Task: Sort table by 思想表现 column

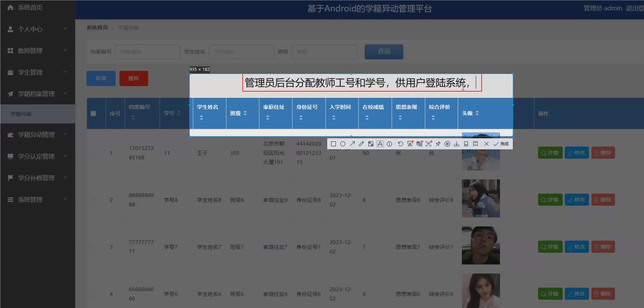Action: click(x=400, y=118)
